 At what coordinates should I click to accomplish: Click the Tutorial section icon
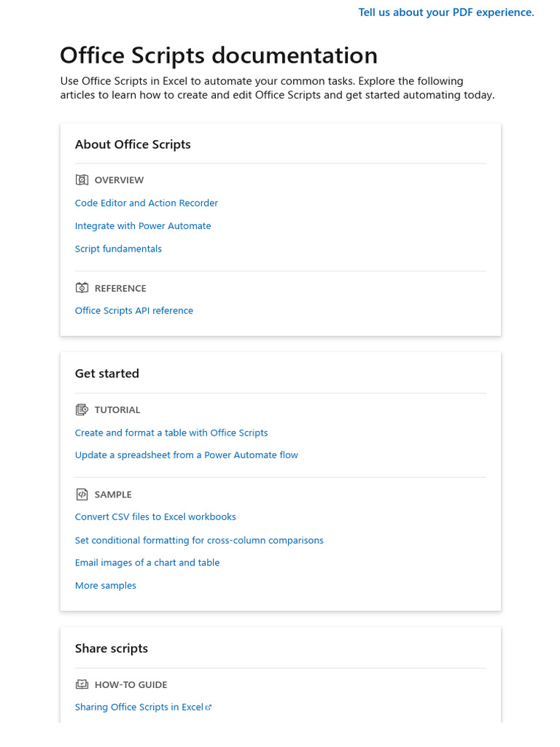tap(82, 410)
